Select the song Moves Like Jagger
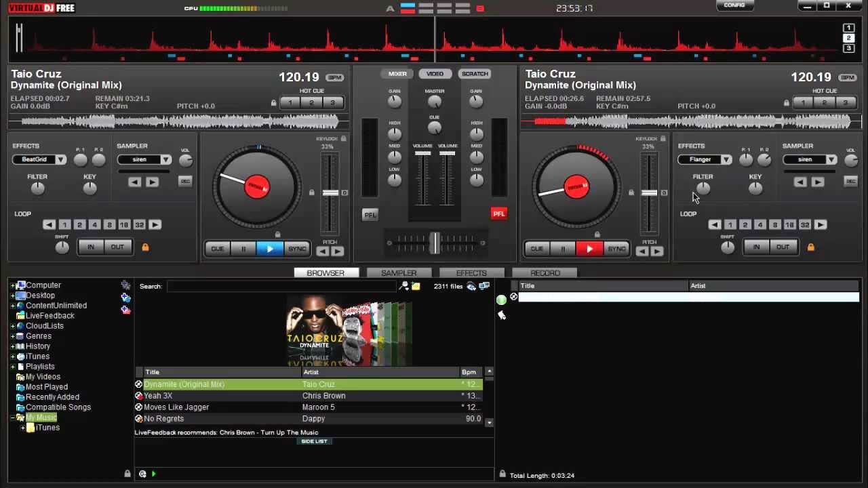The height and width of the screenshot is (488, 868). [x=309, y=407]
